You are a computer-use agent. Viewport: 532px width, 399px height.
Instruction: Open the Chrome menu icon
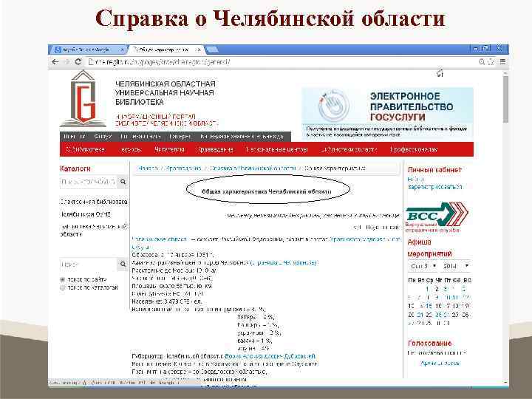[503, 62]
